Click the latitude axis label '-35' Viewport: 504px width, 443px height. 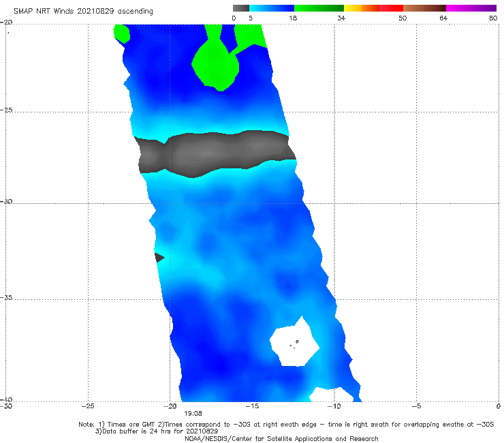pos(6,297)
